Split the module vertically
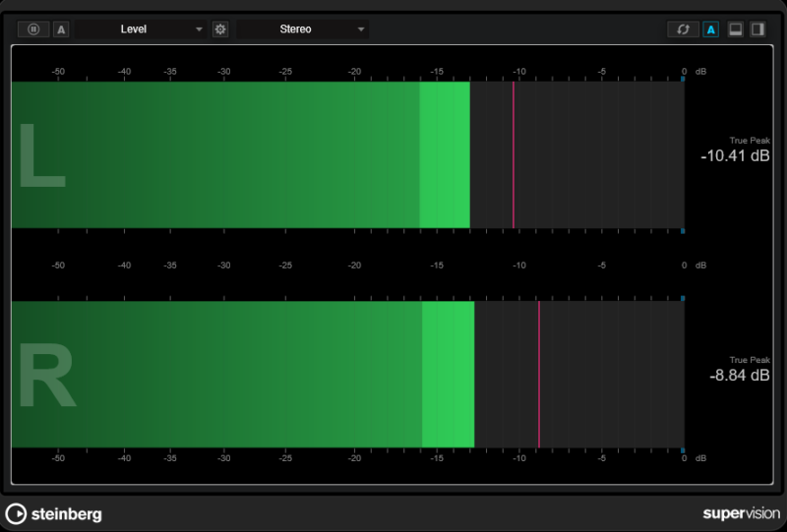 click(757, 30)
